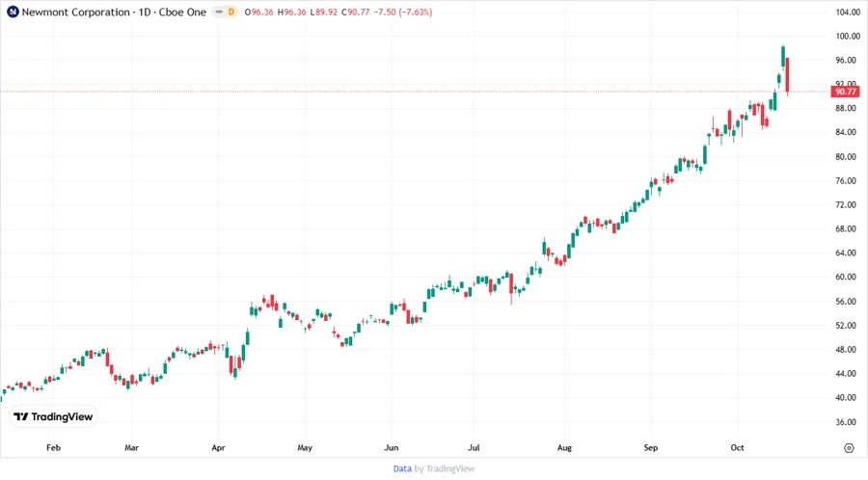Click the Newmont Corporation logo icon
The image size is (868, 480).
click(x=13, y=12)
